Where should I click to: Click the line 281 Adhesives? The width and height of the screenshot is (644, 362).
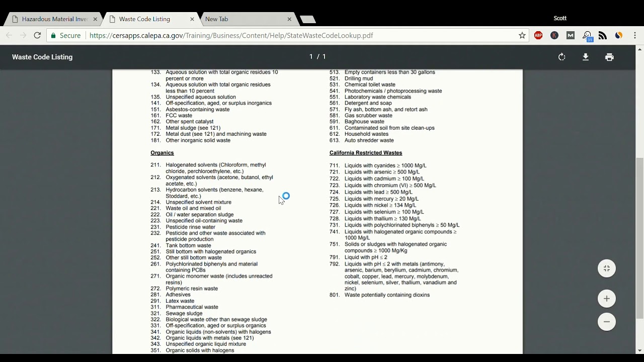[x=171, y=295]
